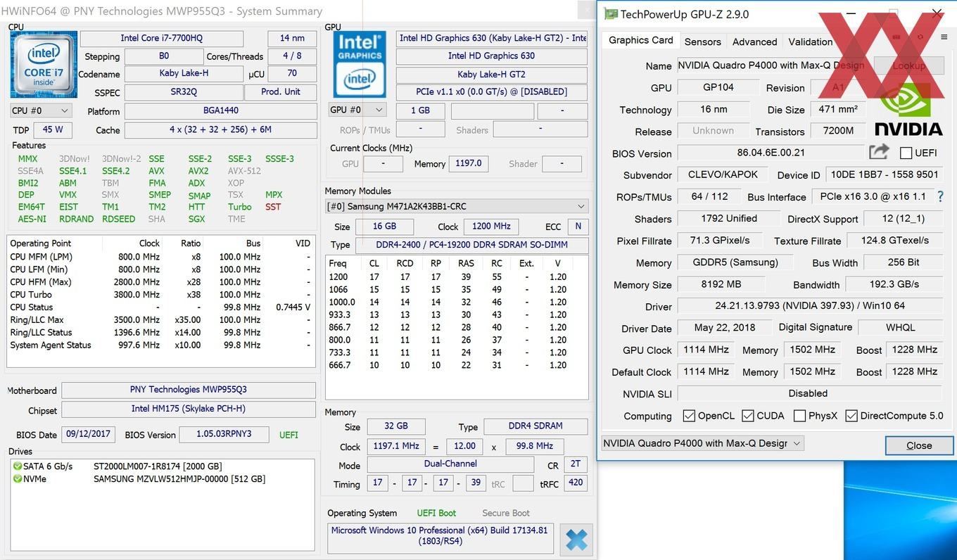Open the NVIDIA Quadro P4000 GPU selector dropdown
The image size is (957, 560).
[702, 443]
